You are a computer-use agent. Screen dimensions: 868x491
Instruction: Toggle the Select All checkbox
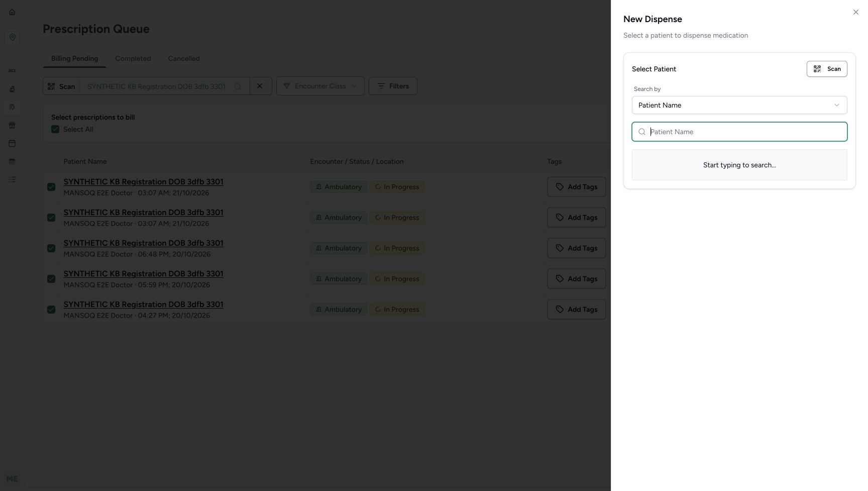click(55, 129)
